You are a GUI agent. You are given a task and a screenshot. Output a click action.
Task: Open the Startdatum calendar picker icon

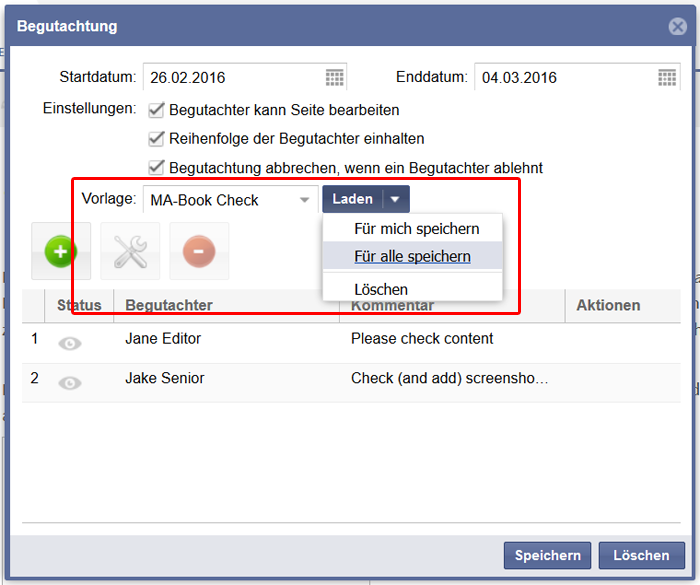pos(335,78)
